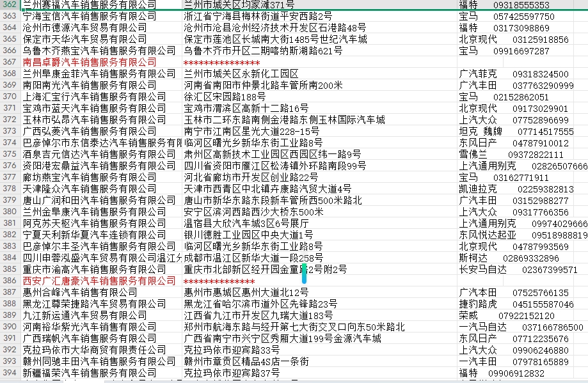This screenshot has width=588, height=383.
Task: Select row header 367
Action: pos(10,62)
